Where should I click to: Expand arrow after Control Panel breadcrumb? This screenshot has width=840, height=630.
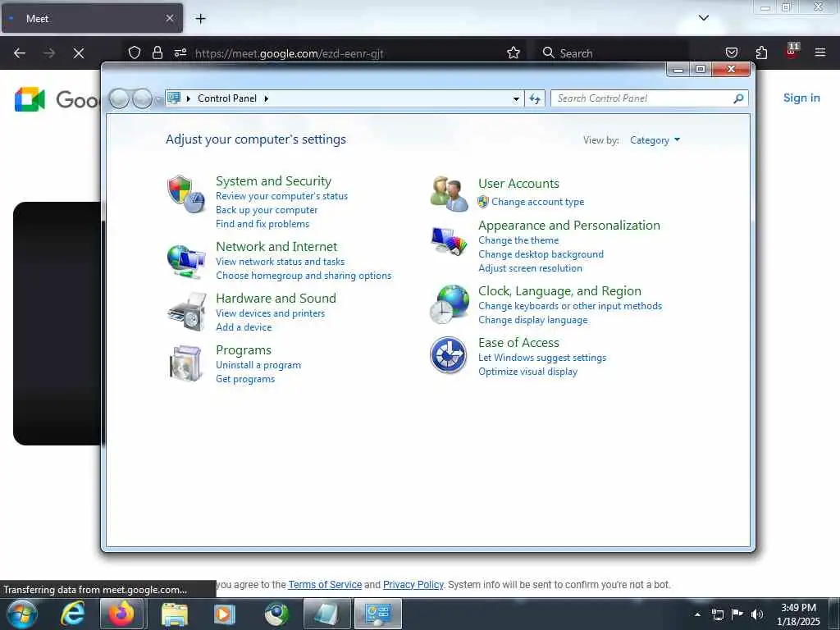click(267, 98)
